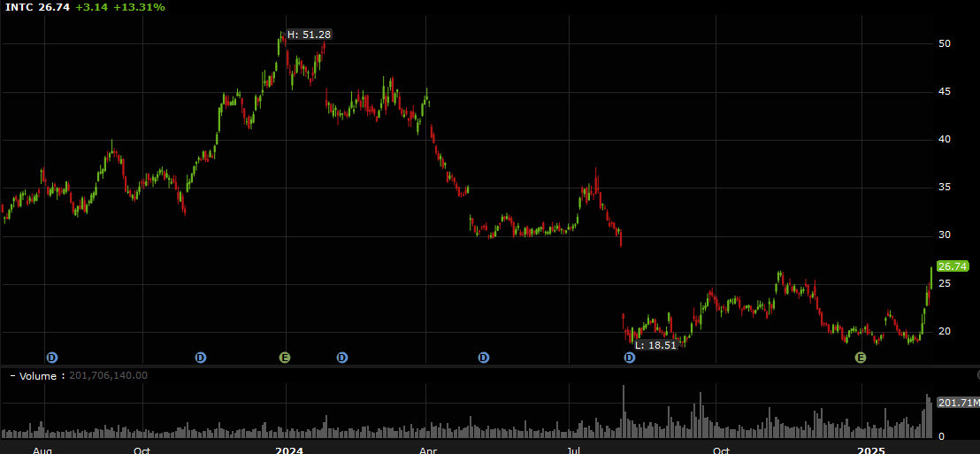
Task: Click the 20 price axis label
Action: [945, 332]
